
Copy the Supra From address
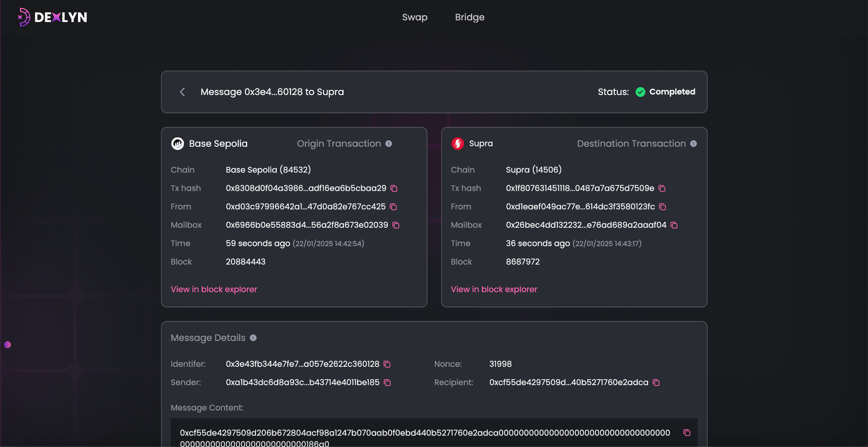662,207
